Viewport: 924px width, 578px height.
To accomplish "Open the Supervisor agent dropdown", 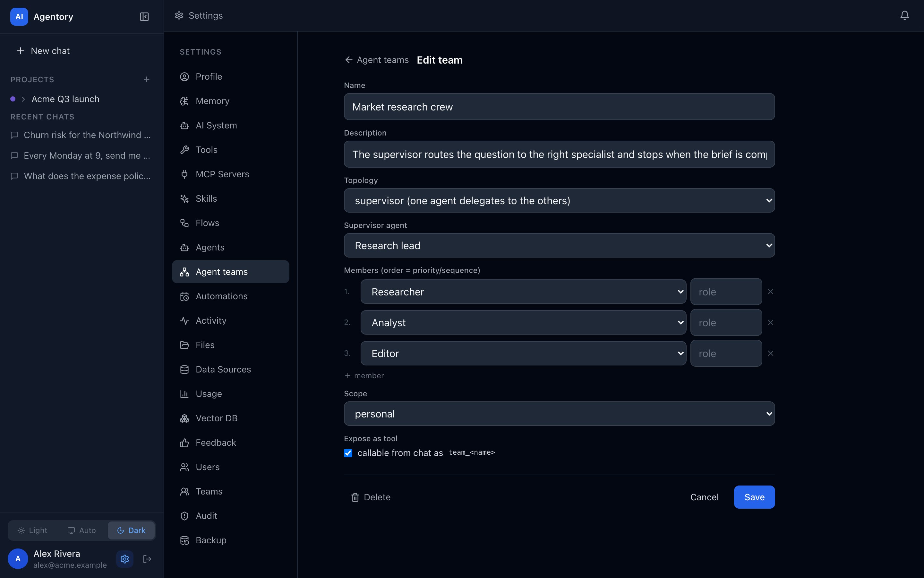I will tap(559, 245).
